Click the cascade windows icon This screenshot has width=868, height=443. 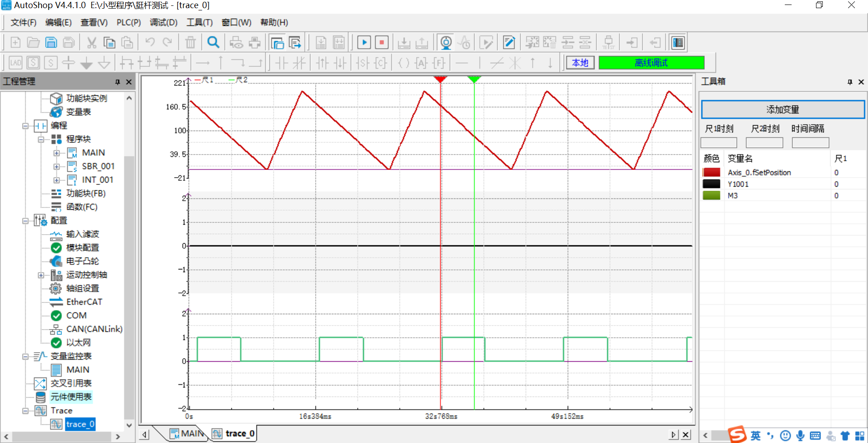point(277,42)
